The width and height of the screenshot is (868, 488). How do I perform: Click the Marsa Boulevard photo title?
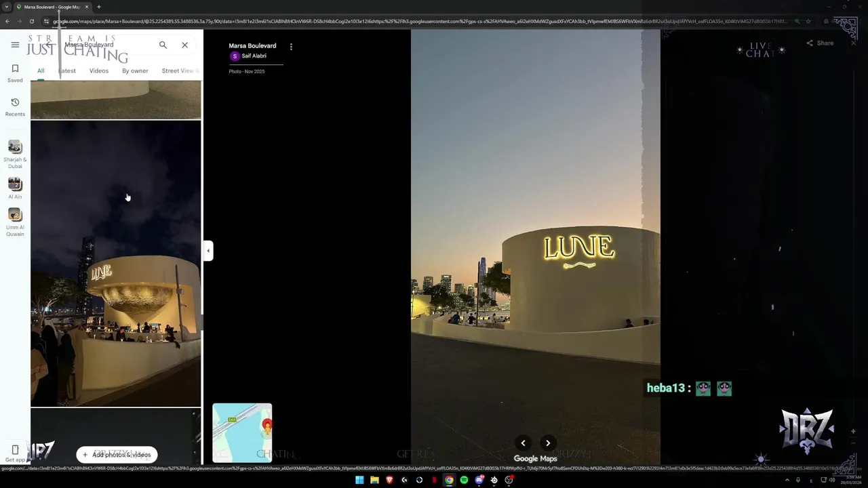click(x=252, y=46)
